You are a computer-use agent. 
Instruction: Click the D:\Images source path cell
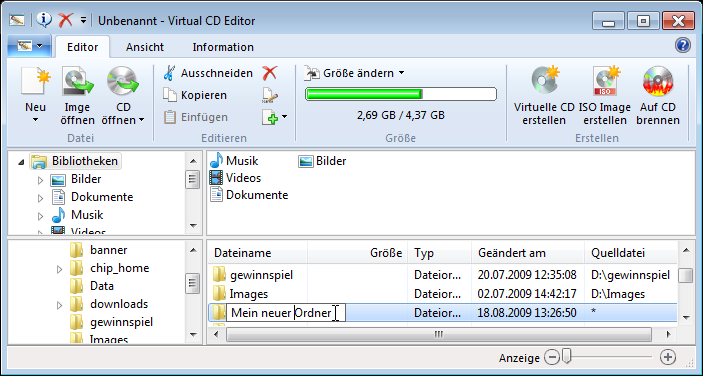618,294
